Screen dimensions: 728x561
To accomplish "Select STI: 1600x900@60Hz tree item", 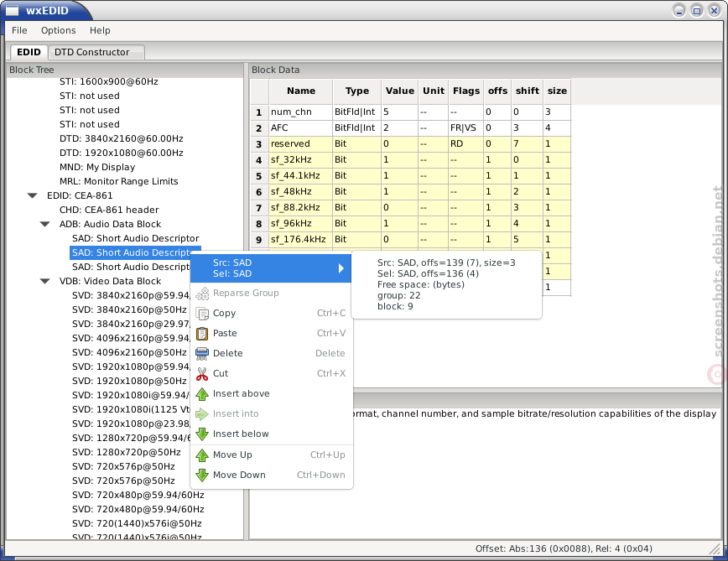I will 109,81.
